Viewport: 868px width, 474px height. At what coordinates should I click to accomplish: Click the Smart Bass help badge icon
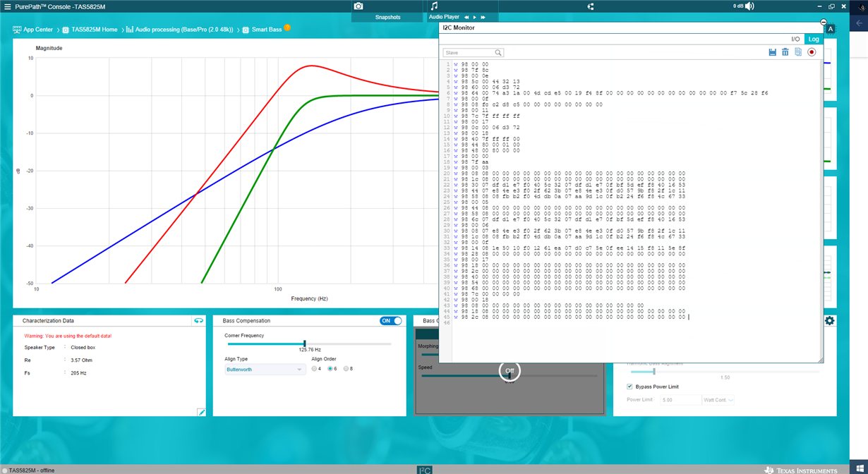coord(287,28)
